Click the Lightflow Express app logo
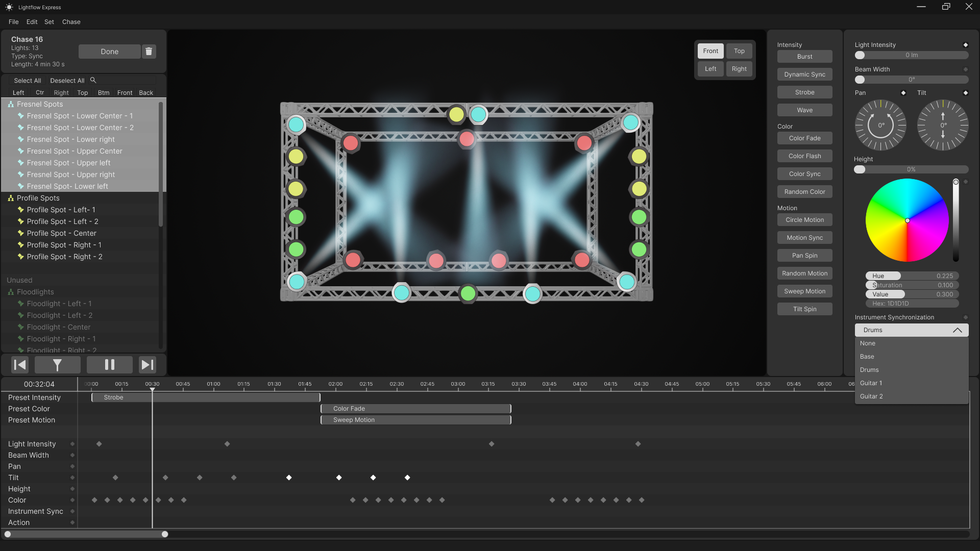This screenshot has height=551, width=980. tap(9, 7)
